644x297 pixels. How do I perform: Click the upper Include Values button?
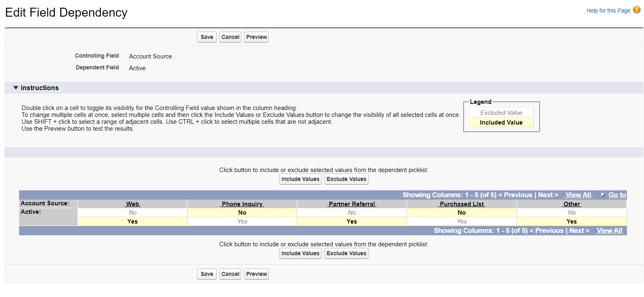[300, 179]
